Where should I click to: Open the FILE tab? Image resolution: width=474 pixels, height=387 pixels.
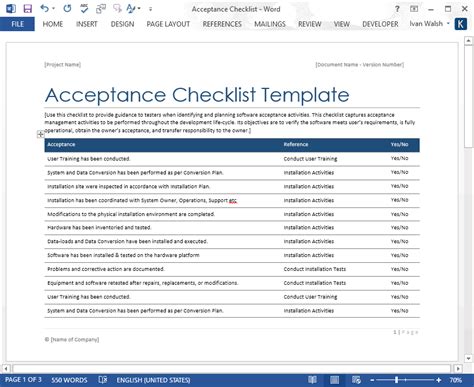[x=17, y=24]
